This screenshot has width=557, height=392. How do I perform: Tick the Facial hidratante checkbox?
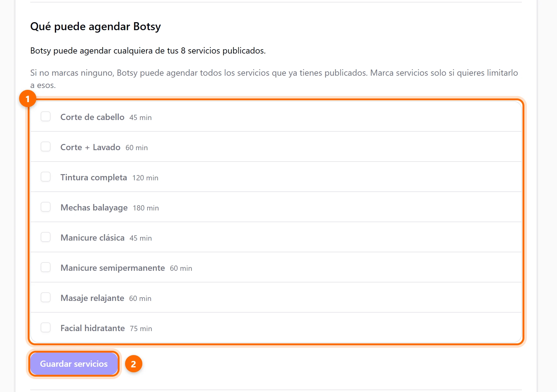46,328
